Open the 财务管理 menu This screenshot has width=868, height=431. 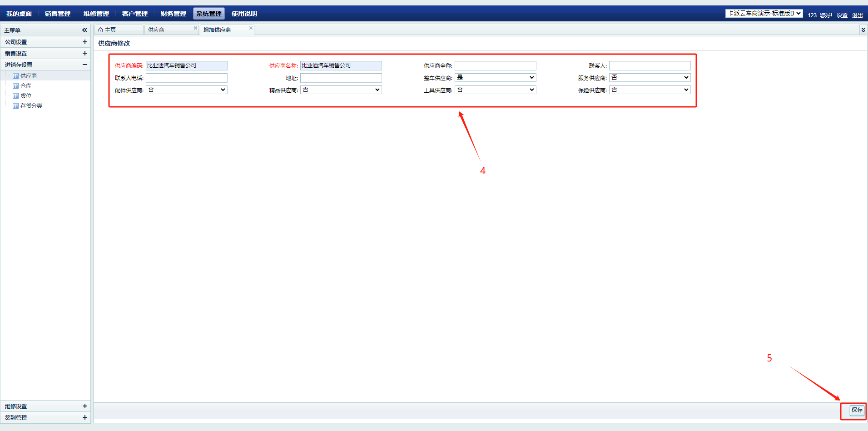pos(173,14)
